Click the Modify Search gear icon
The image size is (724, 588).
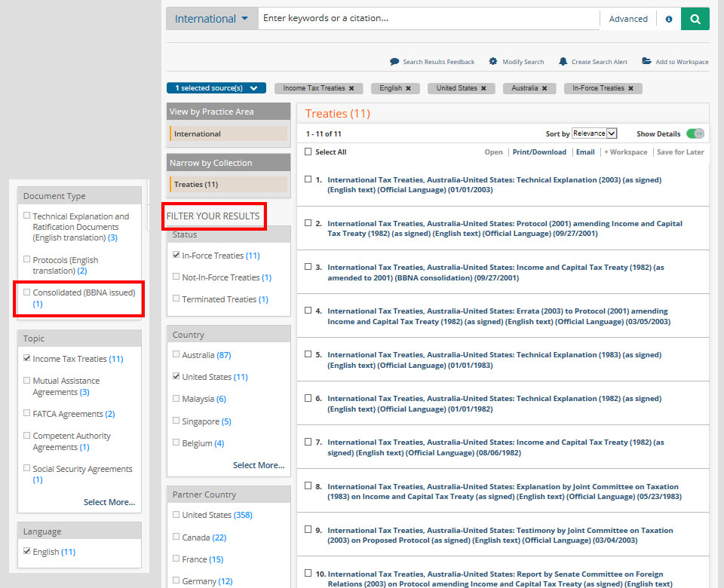pos(493,62)
